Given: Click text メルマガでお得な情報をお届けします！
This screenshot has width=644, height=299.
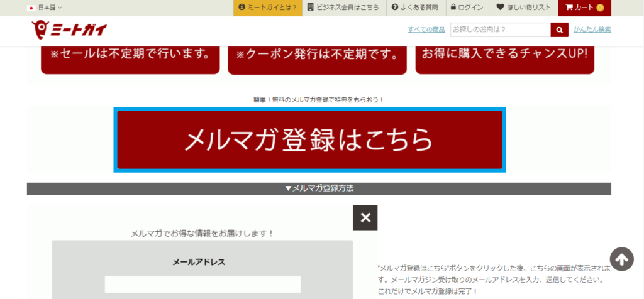Looking at the screenshot, I should coord(203,234).
